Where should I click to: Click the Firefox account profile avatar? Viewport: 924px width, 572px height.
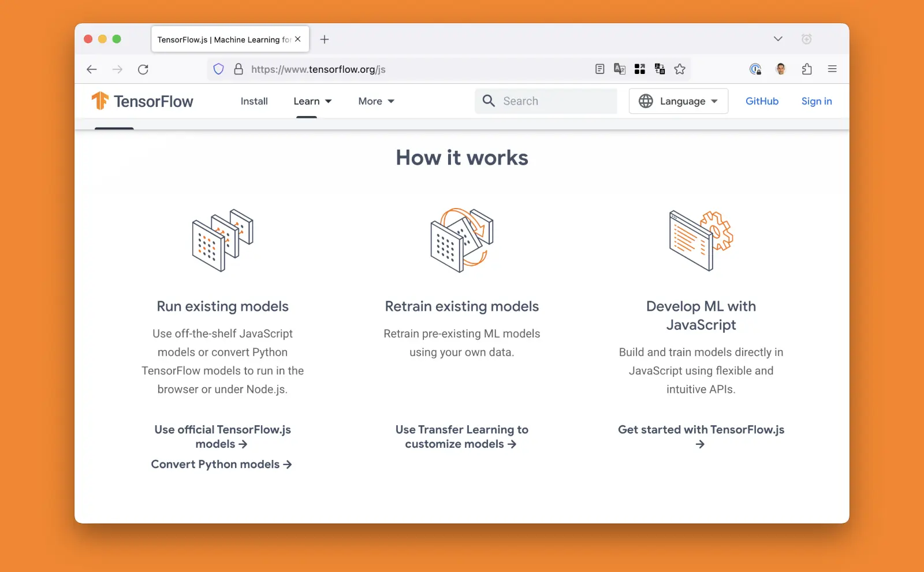tap(781, 69)
